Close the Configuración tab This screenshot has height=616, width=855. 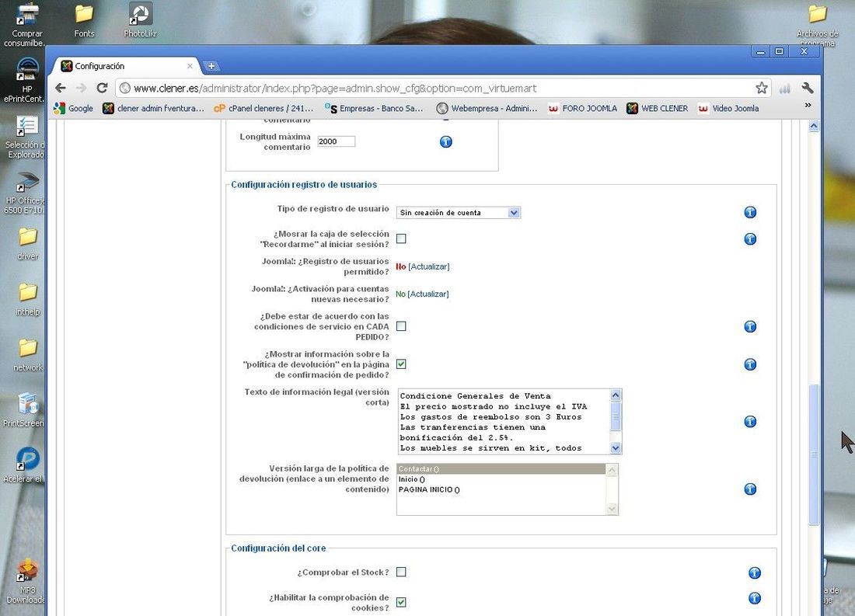tap(190, 66)
